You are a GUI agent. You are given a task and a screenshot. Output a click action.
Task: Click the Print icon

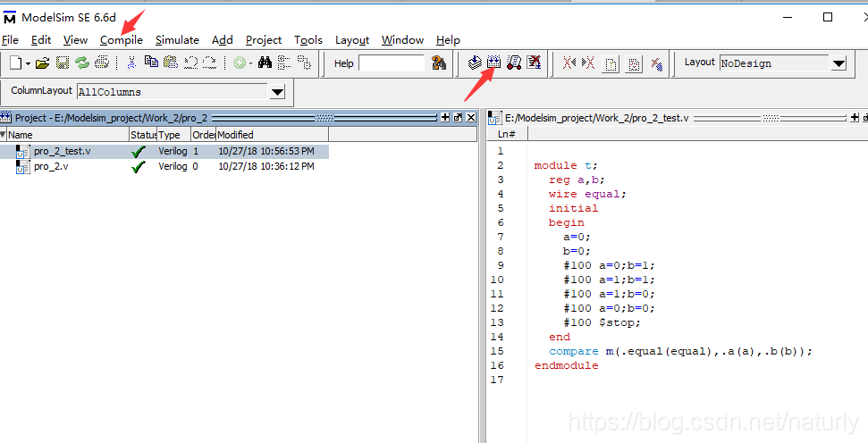102,63
